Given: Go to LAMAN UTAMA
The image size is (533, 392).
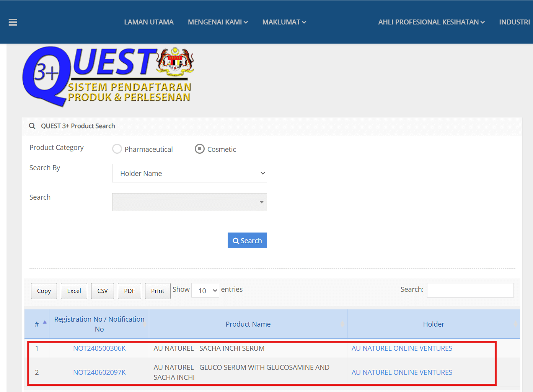Looking at the screenshot, I should 149,22.
